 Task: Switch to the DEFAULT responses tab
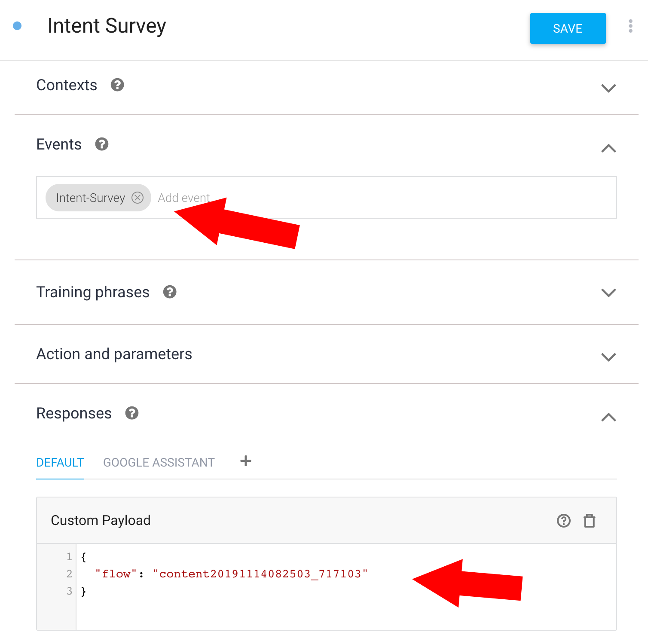60,463
